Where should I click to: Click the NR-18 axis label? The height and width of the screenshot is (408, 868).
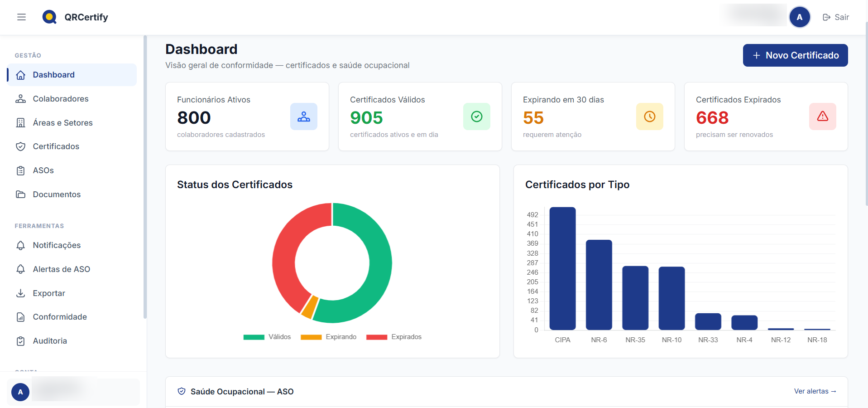point(817,340)
